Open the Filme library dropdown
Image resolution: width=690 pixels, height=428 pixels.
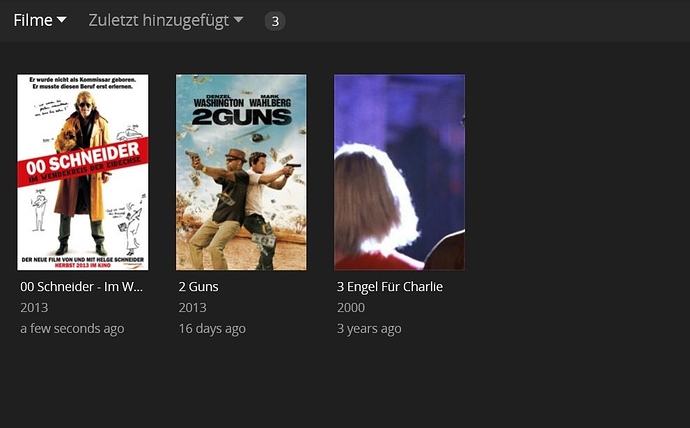(40, 20)
